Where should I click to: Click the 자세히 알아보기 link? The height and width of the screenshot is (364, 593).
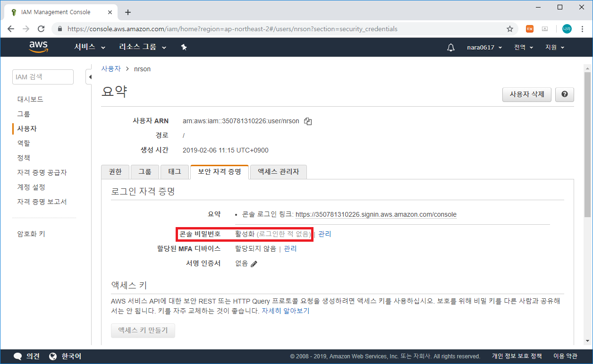pos(286,311)
